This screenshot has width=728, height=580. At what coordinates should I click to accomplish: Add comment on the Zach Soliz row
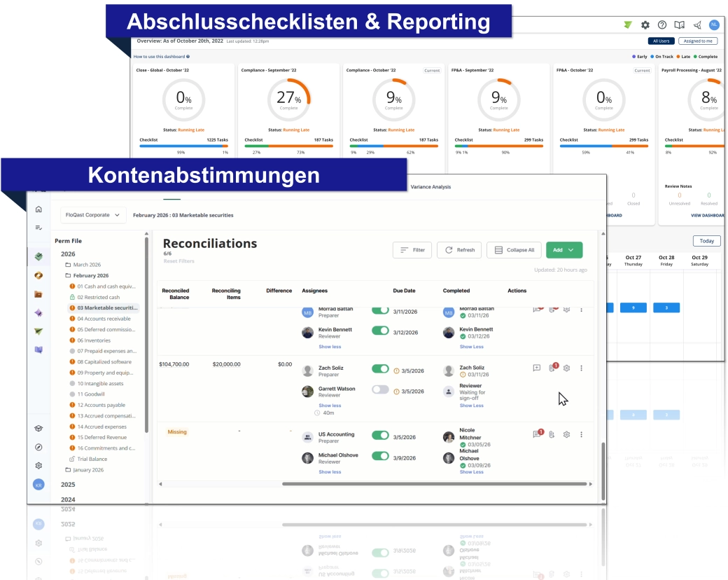pyautogui.click(x=537, y=368)
